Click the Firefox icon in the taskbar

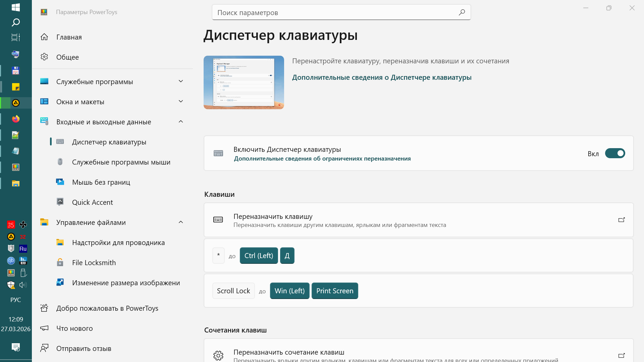click(x=16, y=119)
